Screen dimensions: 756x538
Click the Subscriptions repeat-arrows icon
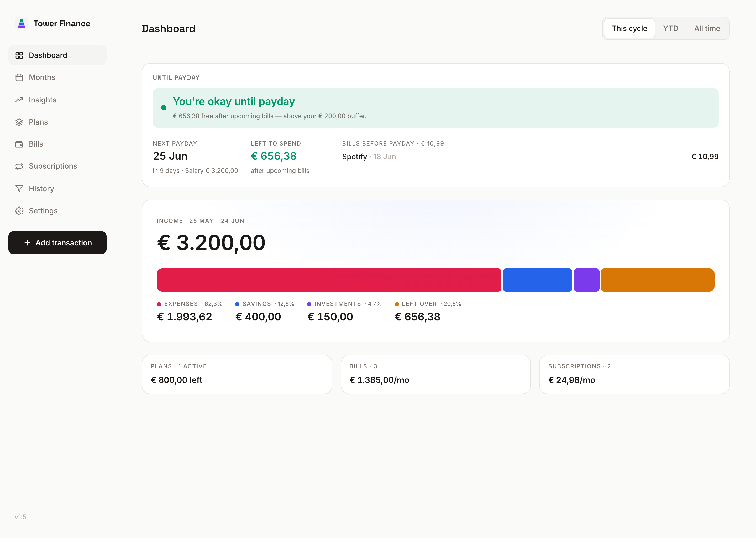tap(19, 166)
